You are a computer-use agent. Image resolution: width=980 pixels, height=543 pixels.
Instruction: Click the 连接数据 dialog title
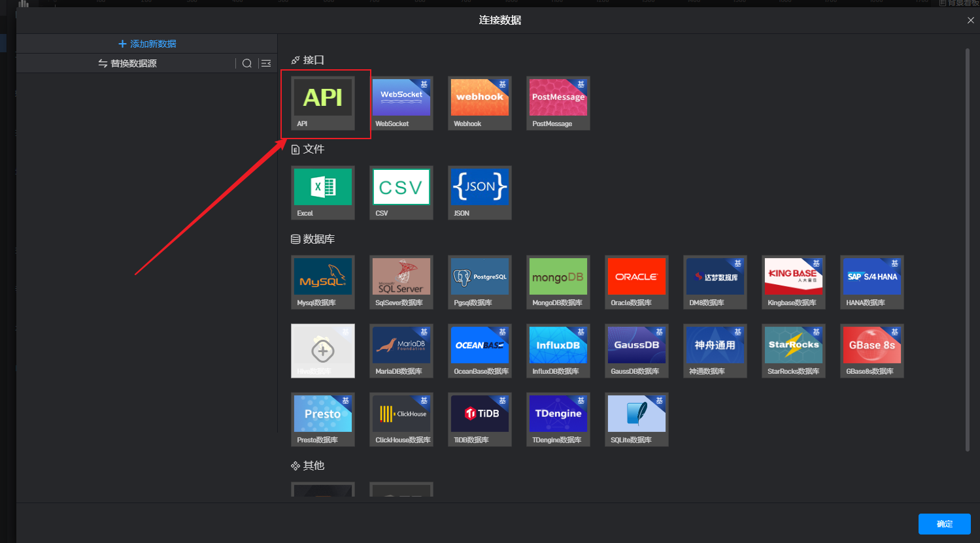pos(500,20)
